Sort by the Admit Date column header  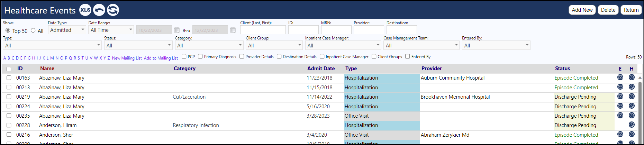[321, 69]
